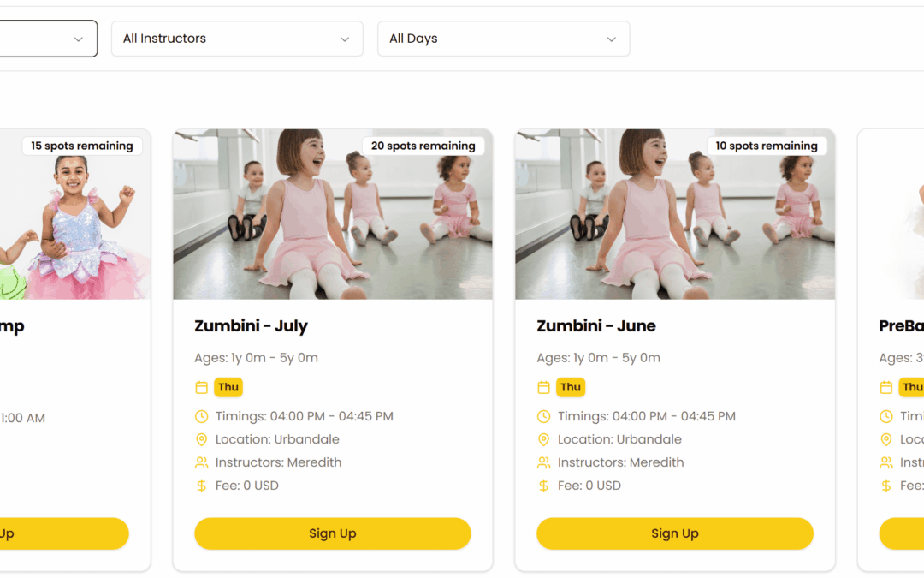Click calendar icon on Zumbini - June card
Viewport: 924px width, 578px height.
point(544,388)
